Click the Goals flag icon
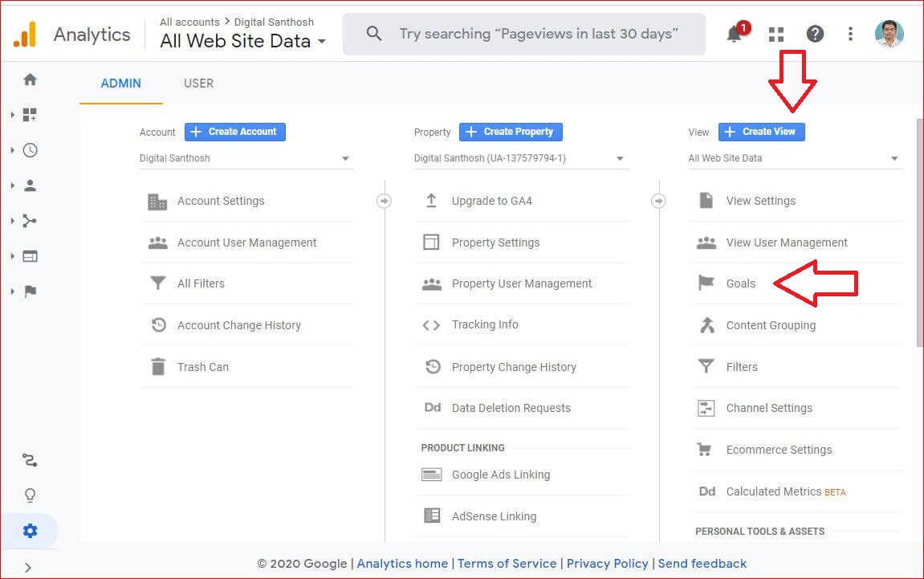 point(706,283)
